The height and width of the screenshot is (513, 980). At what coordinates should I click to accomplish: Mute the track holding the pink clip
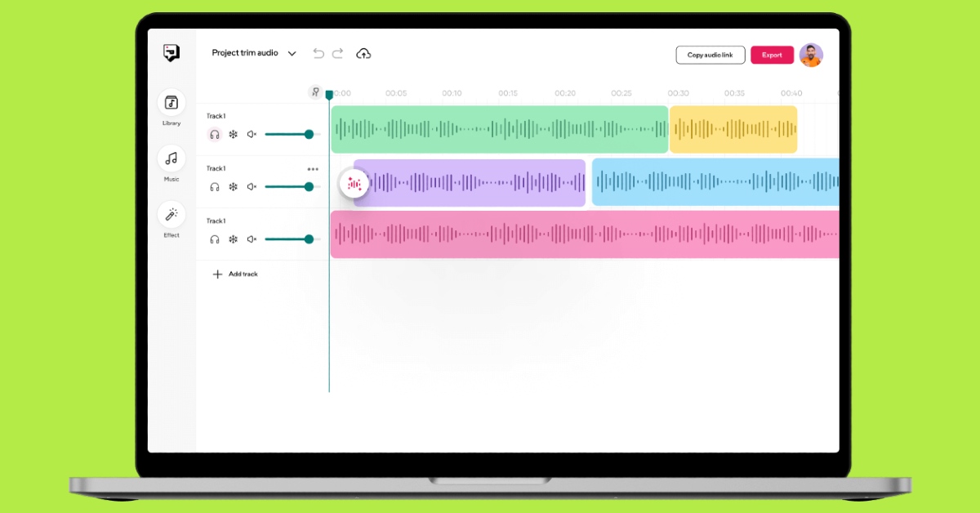pyautogui.click(x=252, y=239)
